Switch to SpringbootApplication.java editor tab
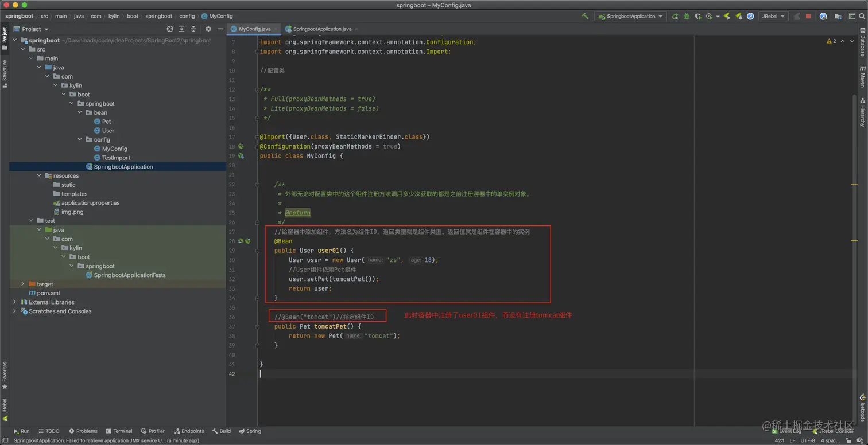This screenshot has width=868, height=445. click(x=322, y=29)
